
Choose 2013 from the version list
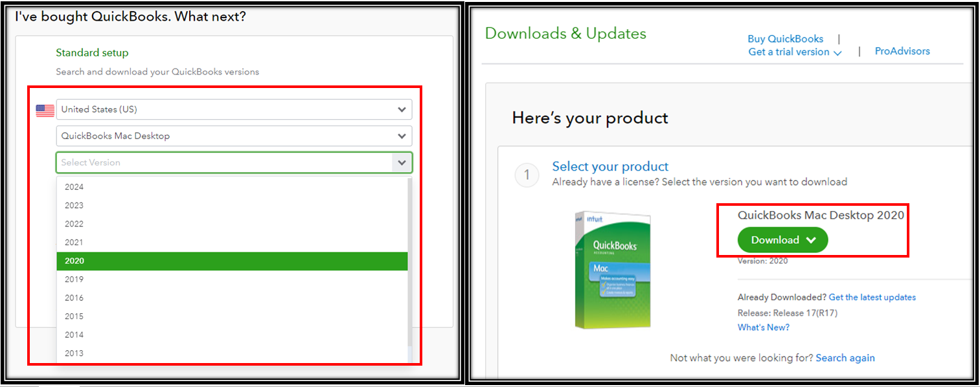[x=232, y=353]
